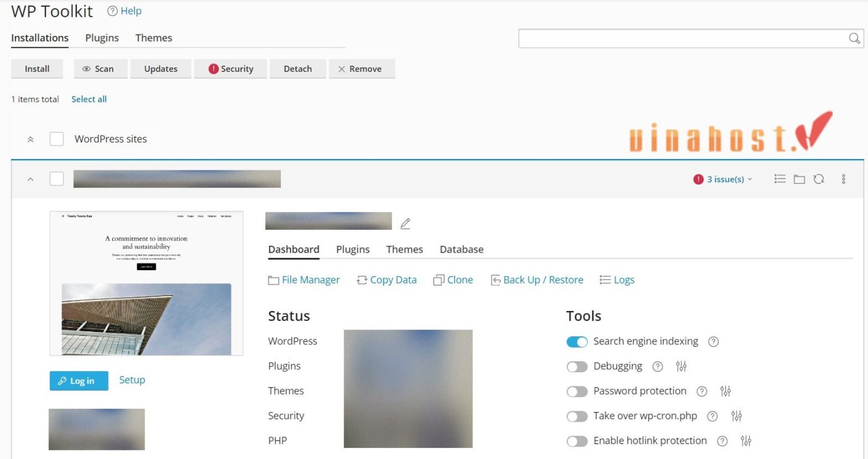Screen dimensions: 868x459
Task: Click the search magnifier icon
Action: coord(854,38)
